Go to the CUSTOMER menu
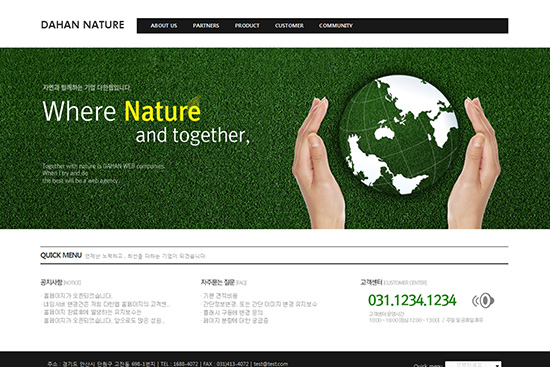 [289, 26]
